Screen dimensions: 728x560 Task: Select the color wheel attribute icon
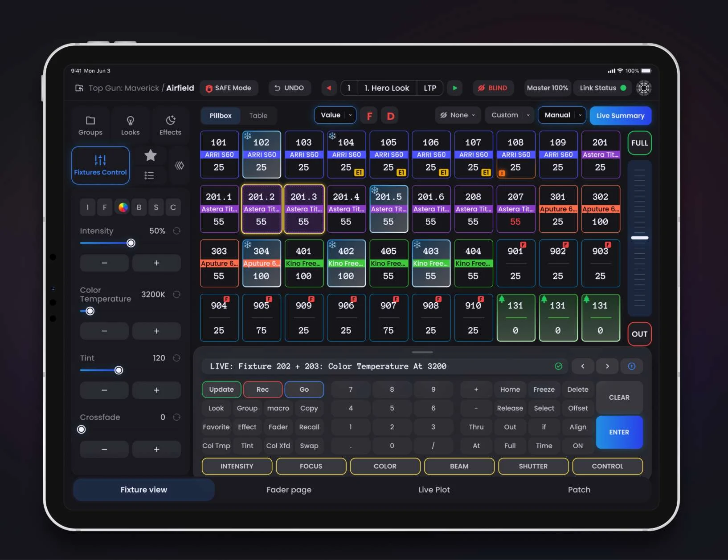pyautogui.click(x=123, y=207)
